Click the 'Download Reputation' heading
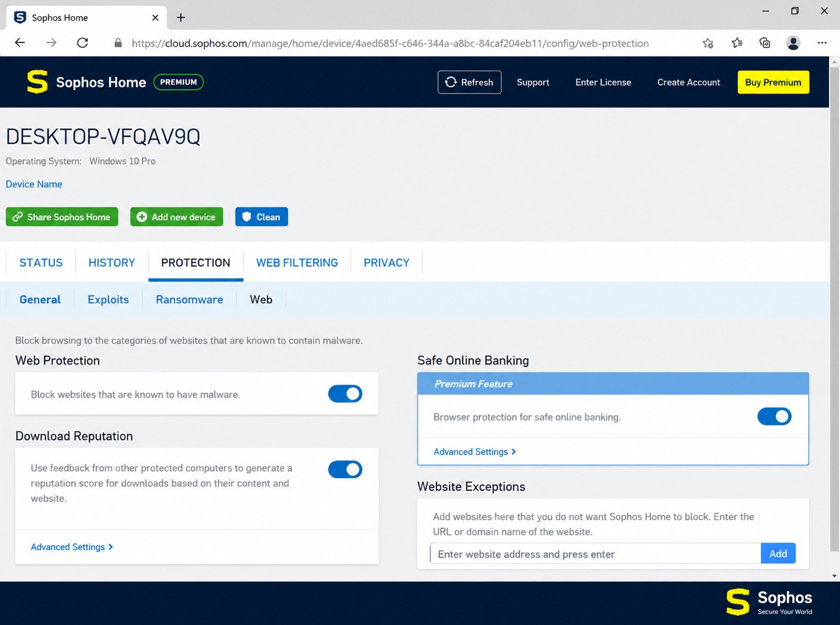Viewport: 840px width, 625px height. coord(74,436)
